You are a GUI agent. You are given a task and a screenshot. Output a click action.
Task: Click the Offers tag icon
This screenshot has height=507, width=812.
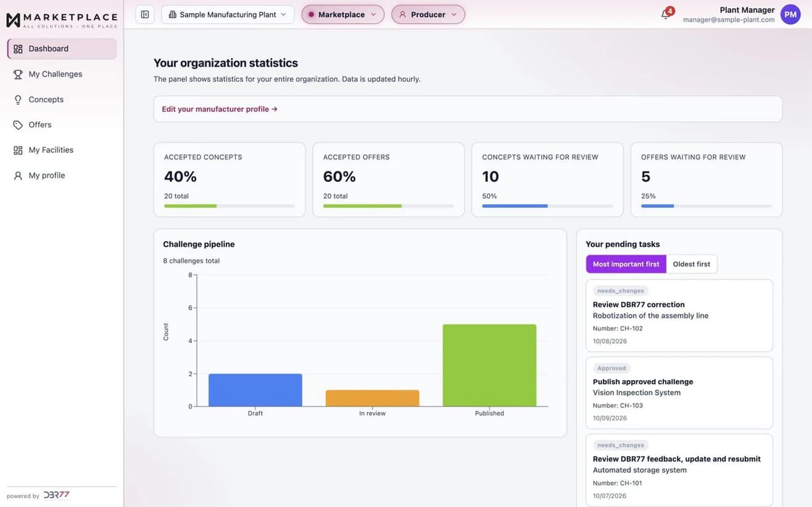pyautogui.click(x=18, y=125)
